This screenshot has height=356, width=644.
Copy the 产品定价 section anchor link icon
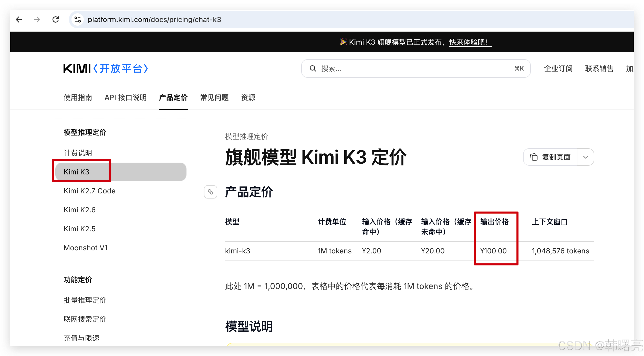pos(211,192)
